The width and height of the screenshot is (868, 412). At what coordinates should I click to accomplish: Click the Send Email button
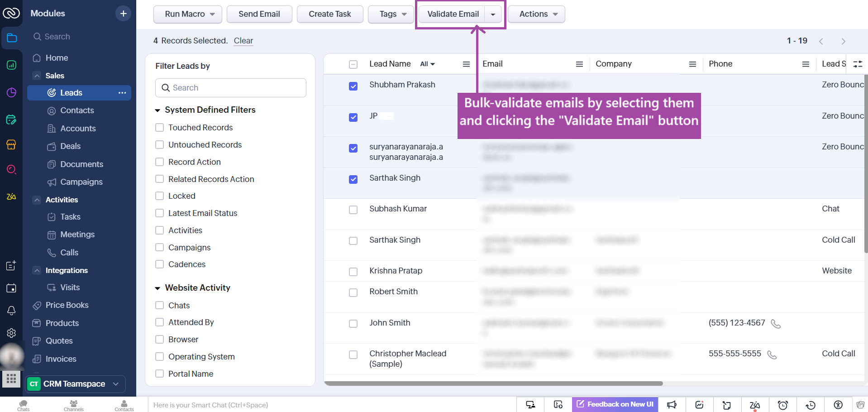pos(259,14)
